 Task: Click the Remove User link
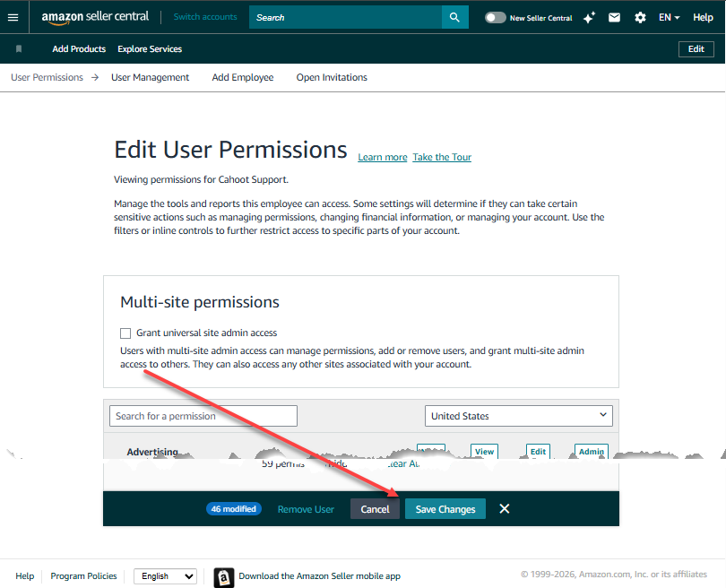pyautogui.click(x=306, y=509)
